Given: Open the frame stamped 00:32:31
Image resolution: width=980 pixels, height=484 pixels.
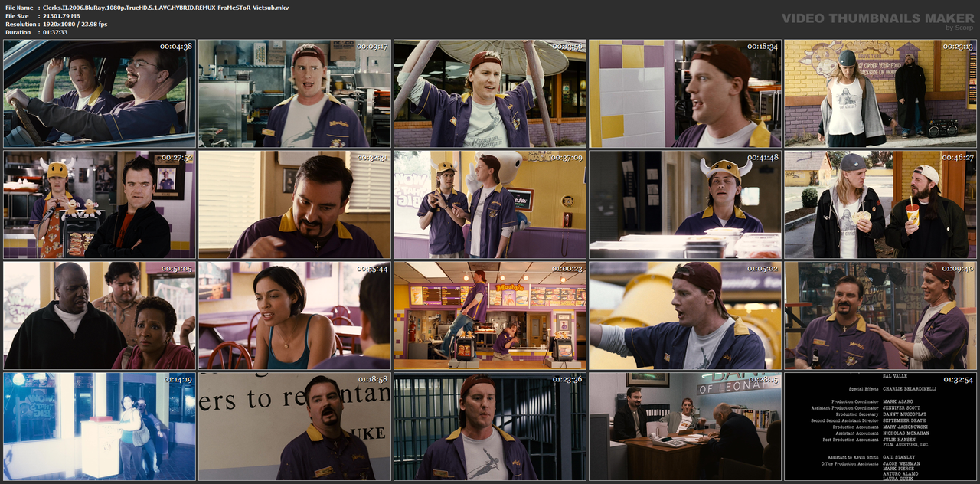Looking at the screenshot, I should [x=295, y=204].
